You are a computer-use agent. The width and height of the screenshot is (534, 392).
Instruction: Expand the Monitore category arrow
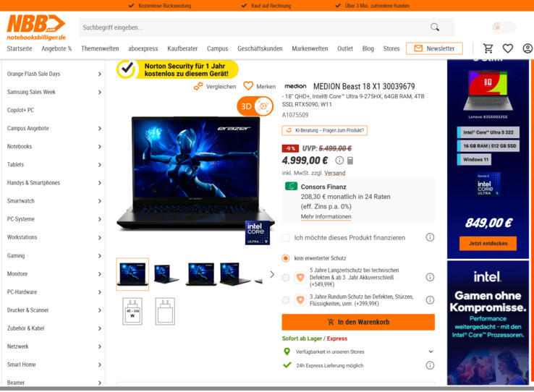[x=99, y=274]
